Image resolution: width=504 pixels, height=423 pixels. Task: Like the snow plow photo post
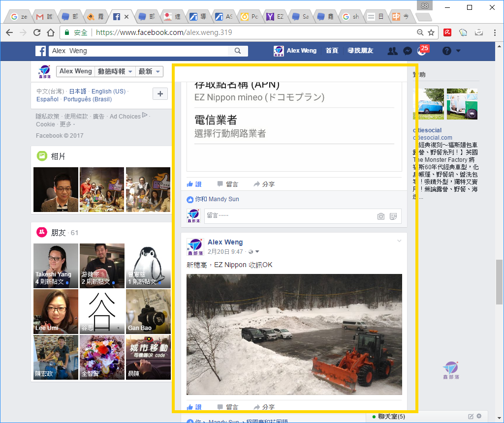tap(194, 407)
